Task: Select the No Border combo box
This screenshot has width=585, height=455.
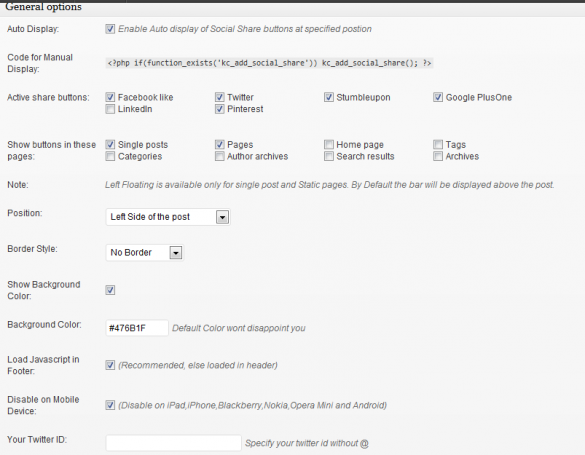Action: [x=144, y=252]
